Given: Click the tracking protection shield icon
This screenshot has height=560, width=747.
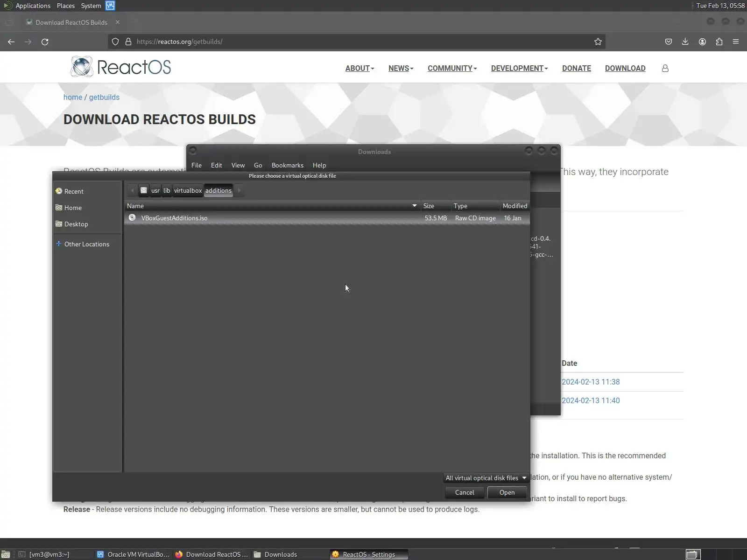Looking at the screenshot, I should [x=115, y=42].
